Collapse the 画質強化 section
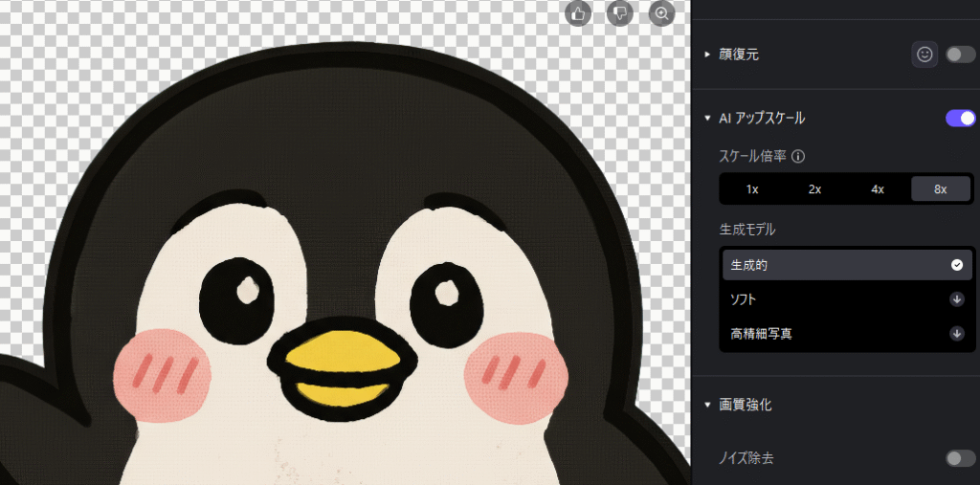Viewport: 980px width, 485px height. click(x=708, y=405)
